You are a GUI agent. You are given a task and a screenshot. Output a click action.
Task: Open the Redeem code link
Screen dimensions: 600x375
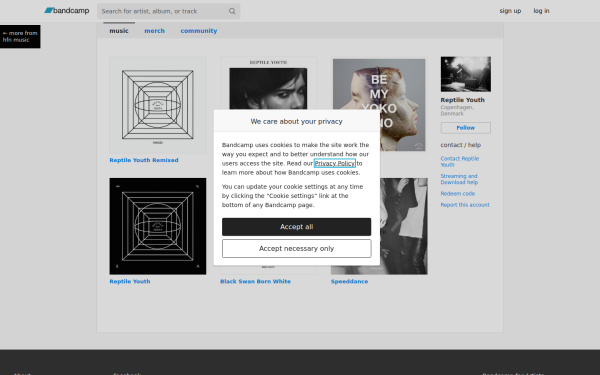pyautogui.click(x=458, y=194)
